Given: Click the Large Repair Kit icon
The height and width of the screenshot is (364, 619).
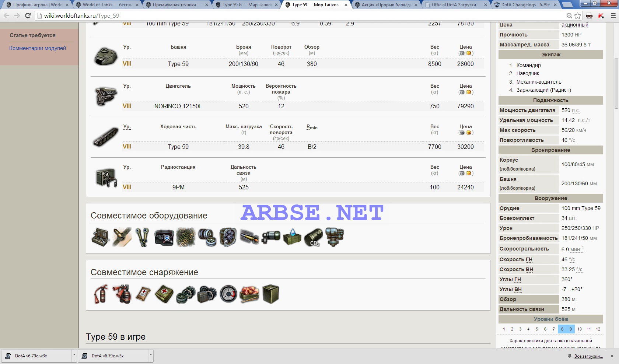Looking at the screenshot, I should pyautogui.click(x=207, y=294).
